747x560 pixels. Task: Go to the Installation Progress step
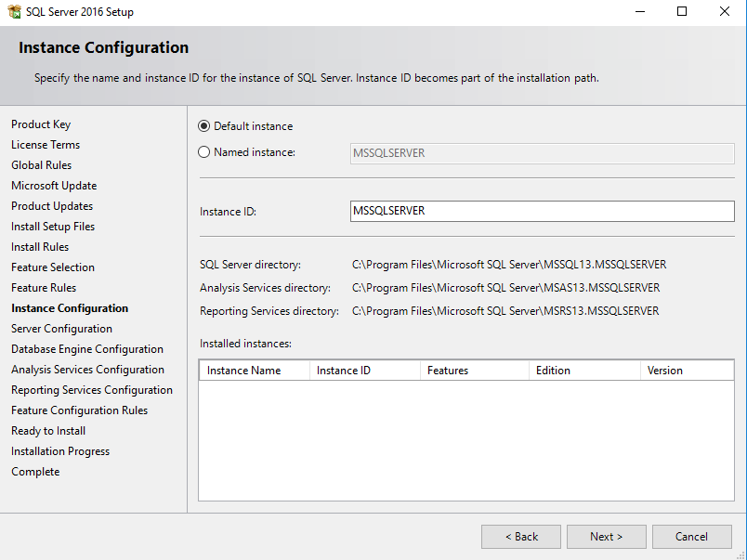point(60,451)
